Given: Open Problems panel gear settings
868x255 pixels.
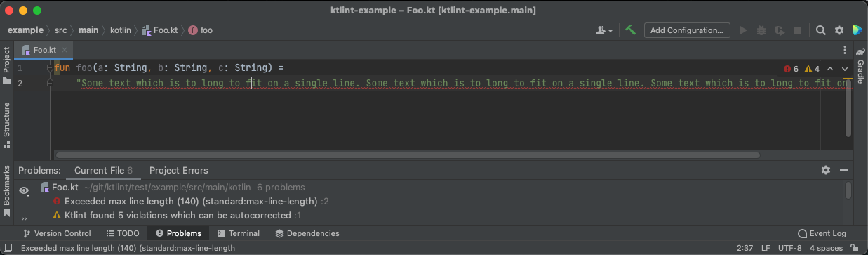Looking at the screenshot, I should [826, 170].
